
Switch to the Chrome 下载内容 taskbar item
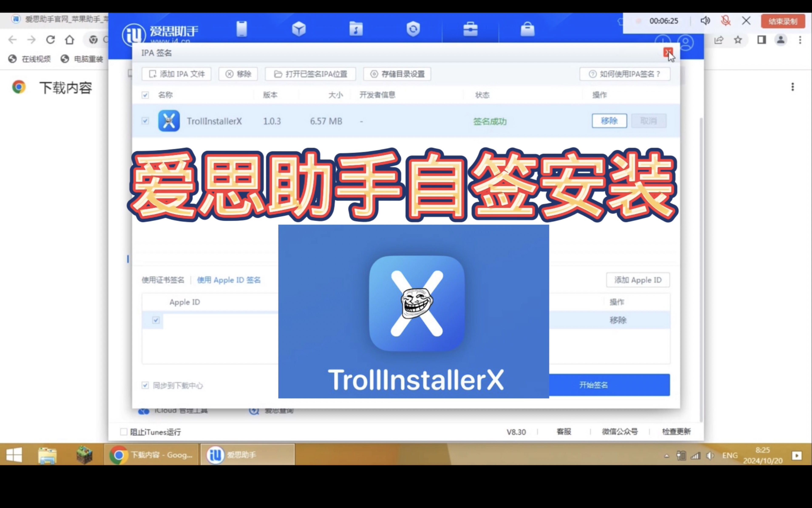pyautogui.click(x=152, y=455)
